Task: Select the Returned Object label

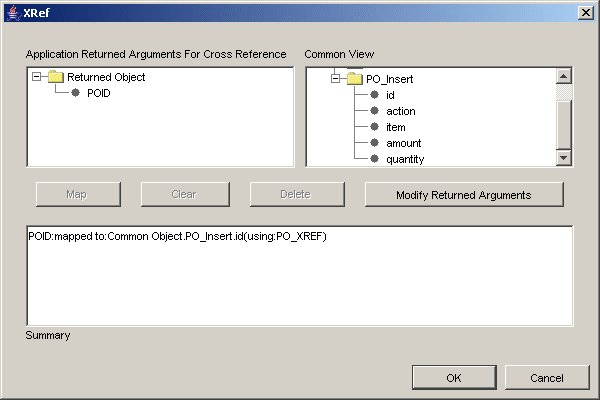Action: pyautogui.click(x=106, y=77)
